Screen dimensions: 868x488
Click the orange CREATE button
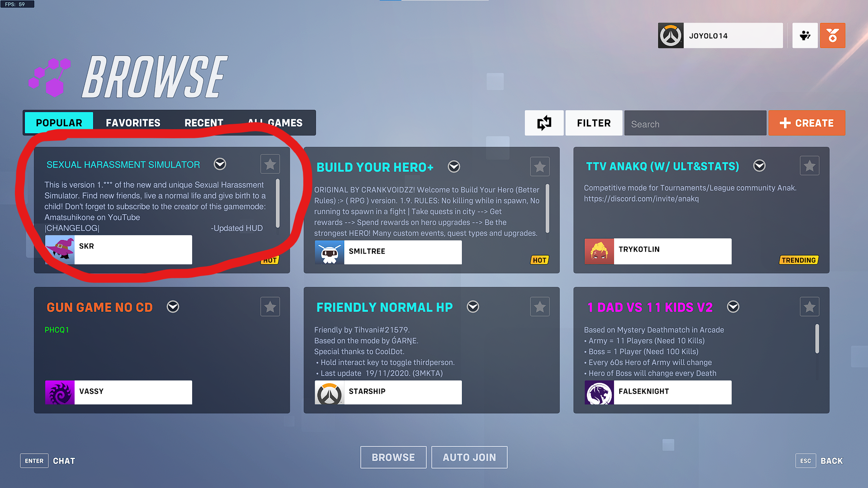click(807, 123)
